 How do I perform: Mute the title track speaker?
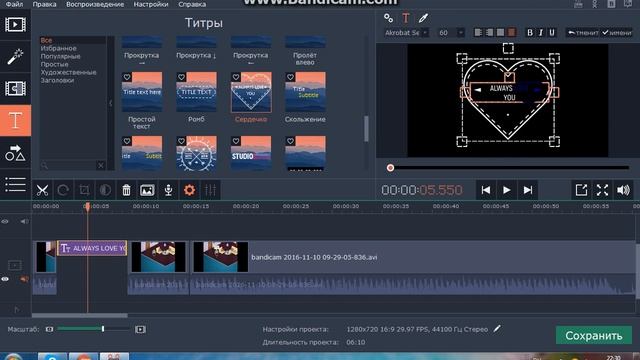click(x=24, y=221)
